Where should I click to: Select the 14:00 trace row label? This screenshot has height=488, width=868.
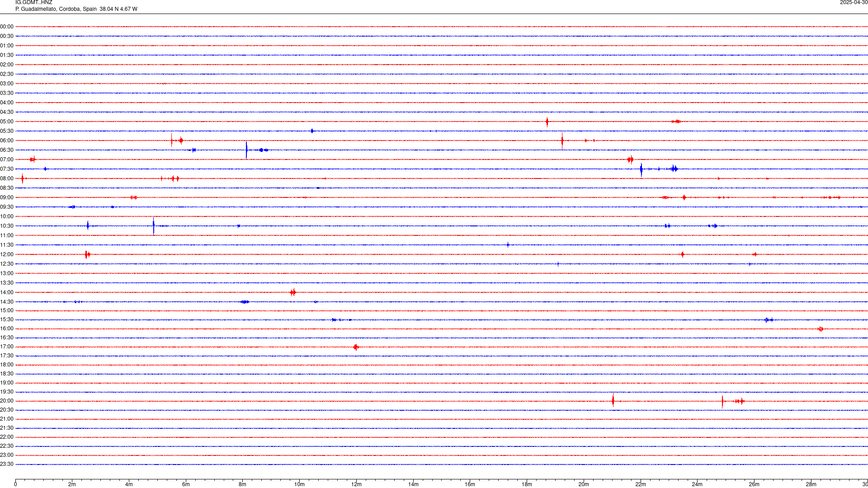click(x=7, y=292)
